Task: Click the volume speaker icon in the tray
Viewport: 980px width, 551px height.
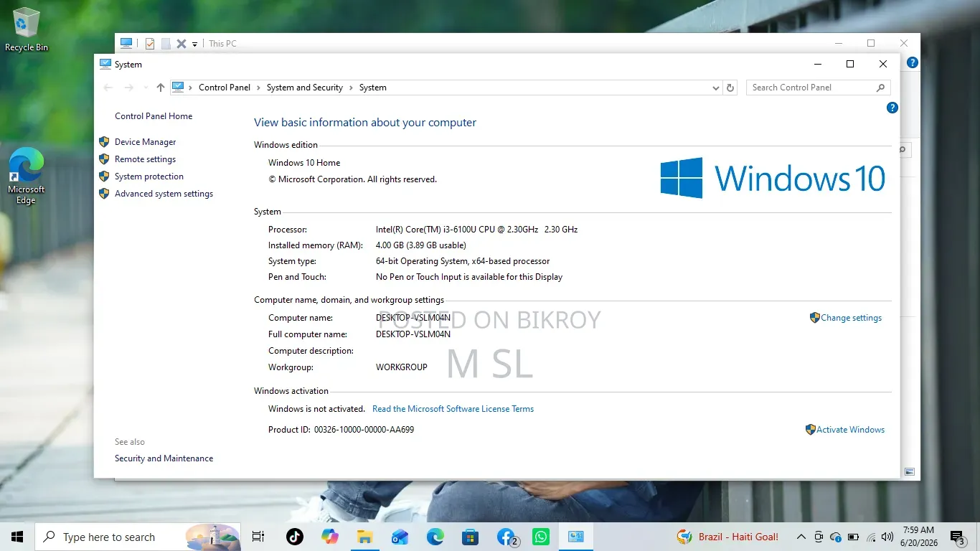Action: point(887,537)
